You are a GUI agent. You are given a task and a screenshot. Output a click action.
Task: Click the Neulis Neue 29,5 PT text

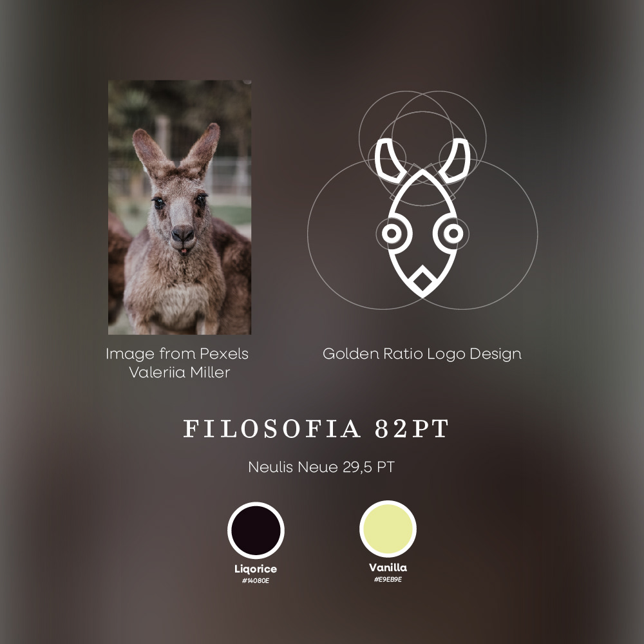[x=321, y=467]
